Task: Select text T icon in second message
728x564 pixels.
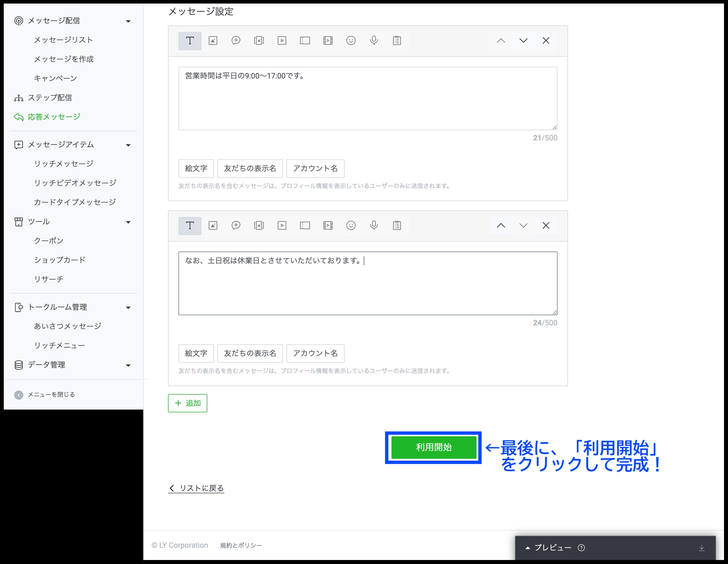Action: [x=190, y=226]
